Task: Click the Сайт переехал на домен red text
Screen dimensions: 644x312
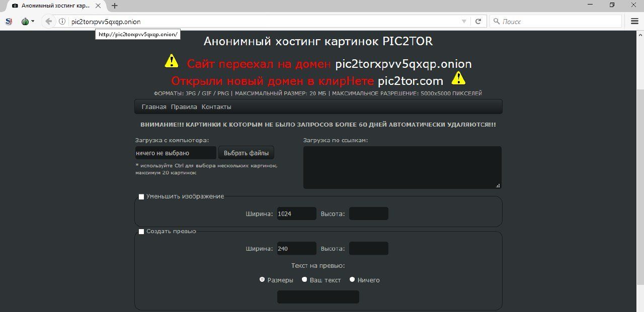Action: 259,64
